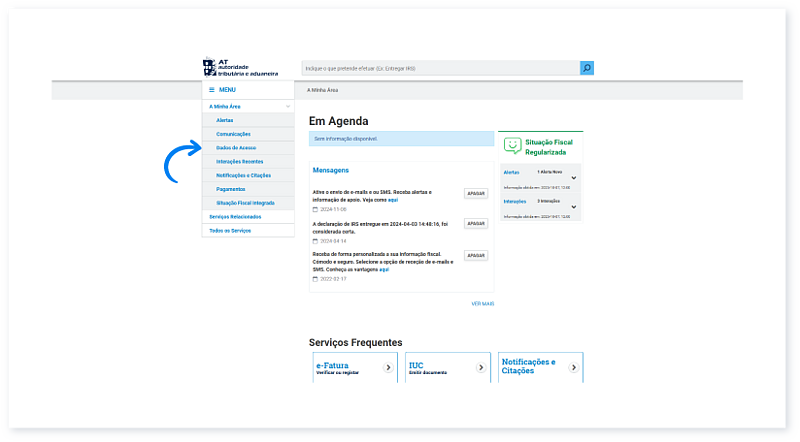Screen dimensions: 800x442
Task: Expand the Interações row chevron
Action: pyautogui.click(x=573, y=206)
